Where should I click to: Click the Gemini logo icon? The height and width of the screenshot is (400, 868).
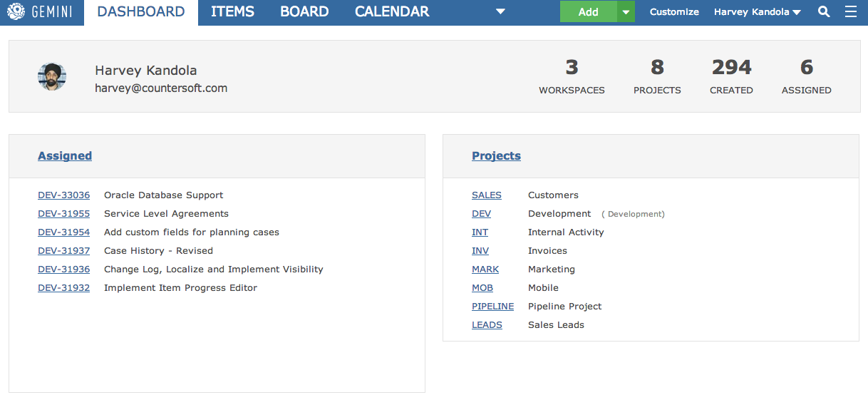click(16, 12)
